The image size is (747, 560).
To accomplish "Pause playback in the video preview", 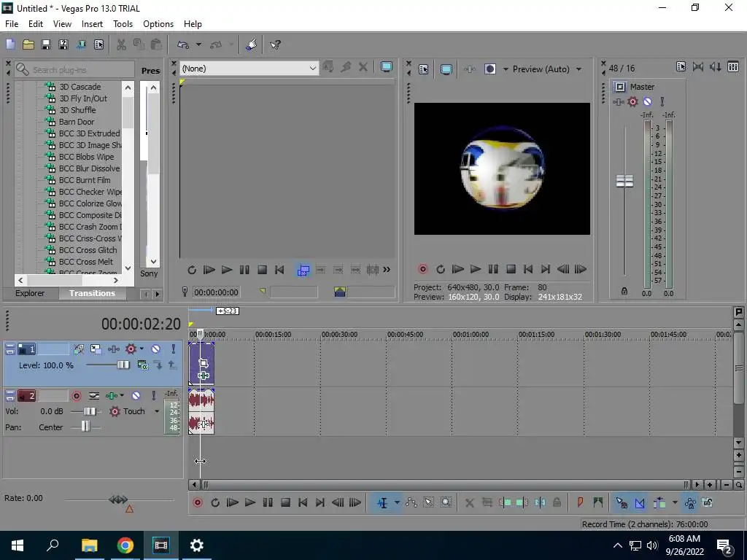I will 493,269.
